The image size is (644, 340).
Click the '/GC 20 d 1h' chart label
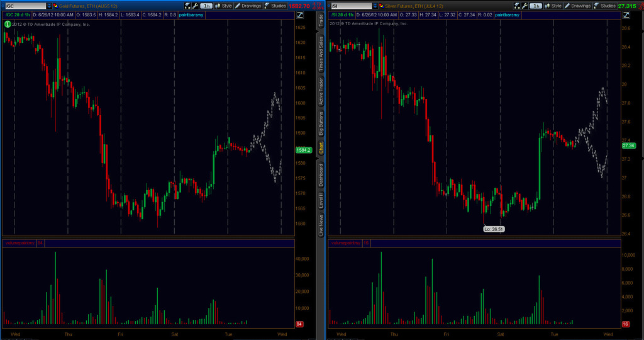click(18, 15)
